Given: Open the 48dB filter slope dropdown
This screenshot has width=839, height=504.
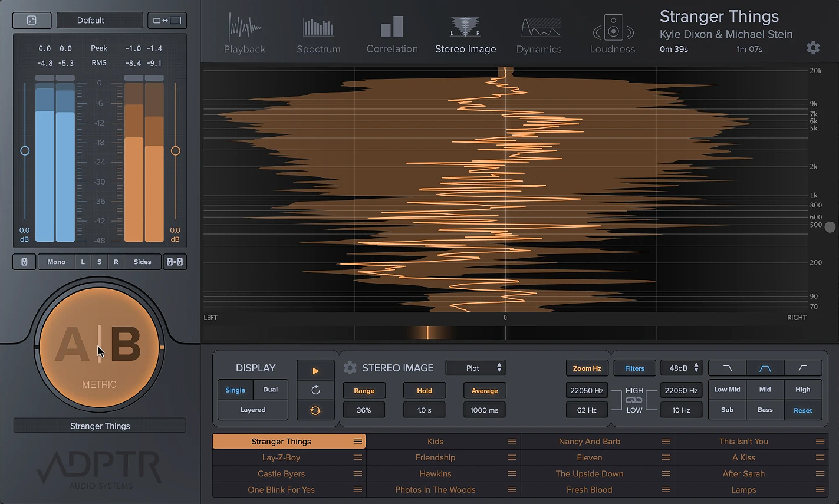Looking at the screenshot, I should (x=682, y=368).
